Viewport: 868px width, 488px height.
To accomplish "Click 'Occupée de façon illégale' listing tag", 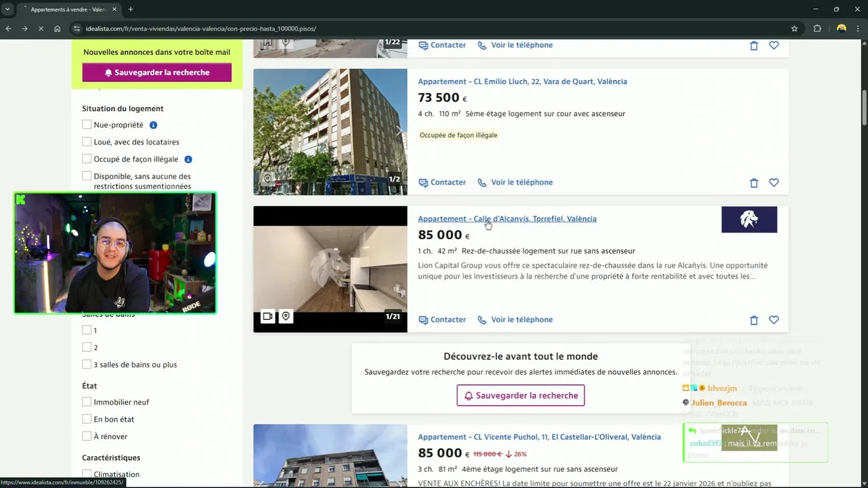I will point(458,136).
